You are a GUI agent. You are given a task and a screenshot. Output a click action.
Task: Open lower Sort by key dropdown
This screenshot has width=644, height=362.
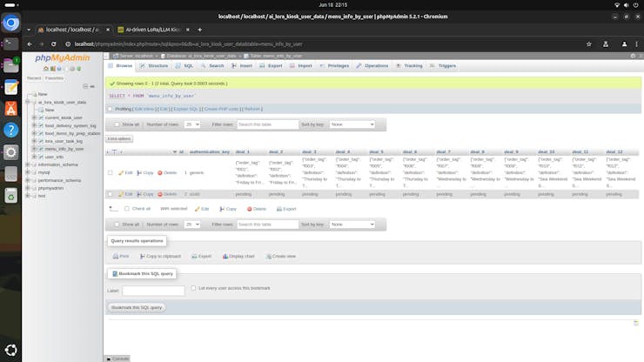352,225
